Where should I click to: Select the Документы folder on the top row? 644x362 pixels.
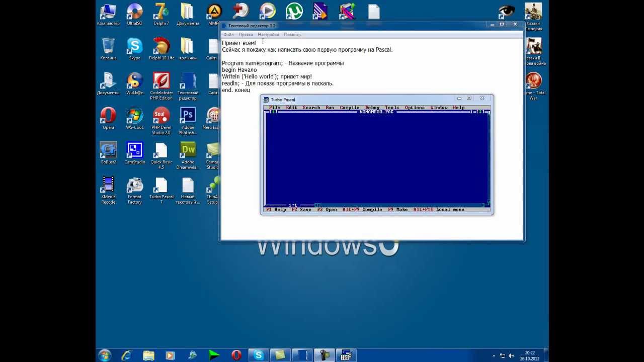(x=188, y=15)
